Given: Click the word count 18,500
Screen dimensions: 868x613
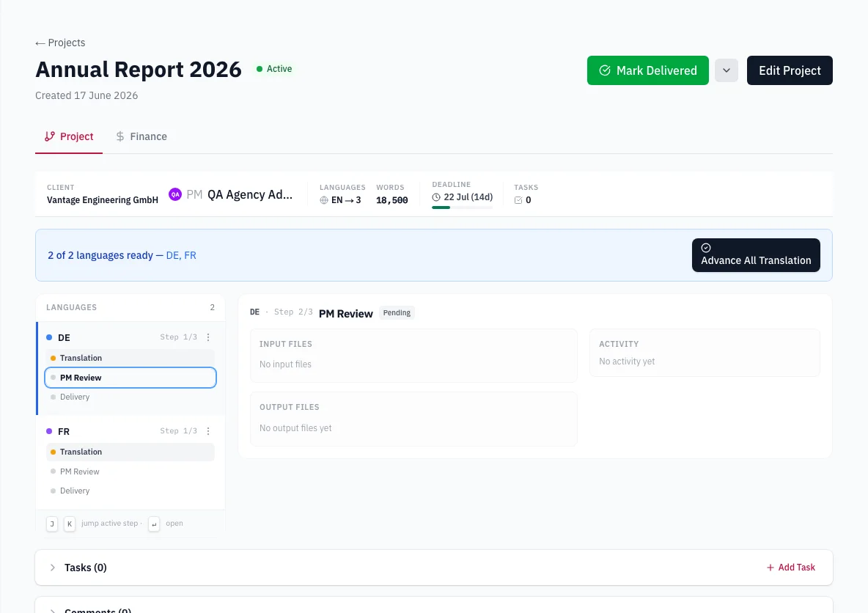Looking at the screenshot, I should (x=392, y=200).
